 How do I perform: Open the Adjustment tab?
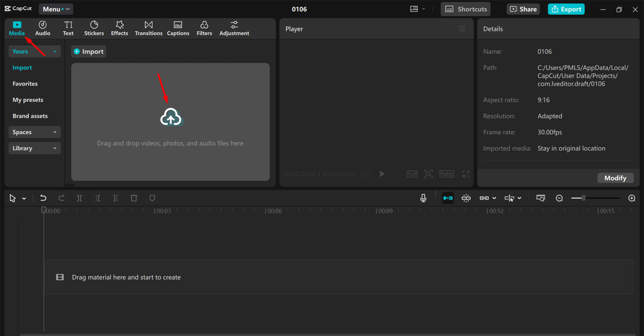(234, 29)
